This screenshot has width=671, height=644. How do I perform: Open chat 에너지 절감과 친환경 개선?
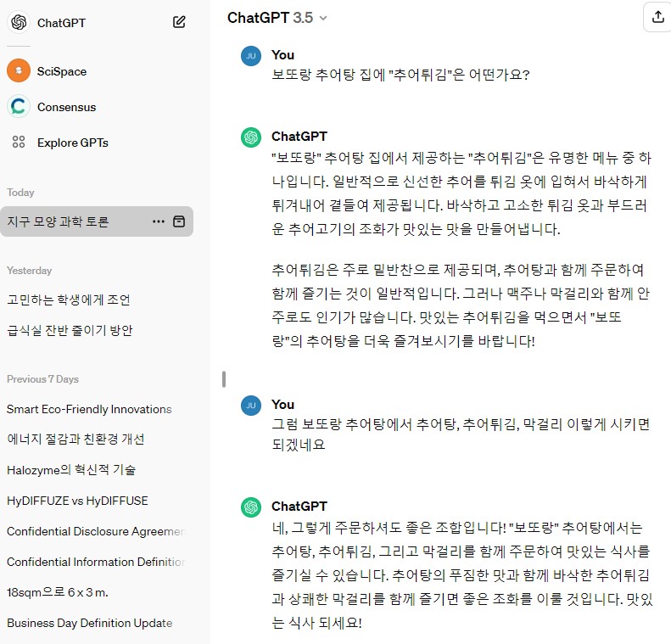coord(75,440)
